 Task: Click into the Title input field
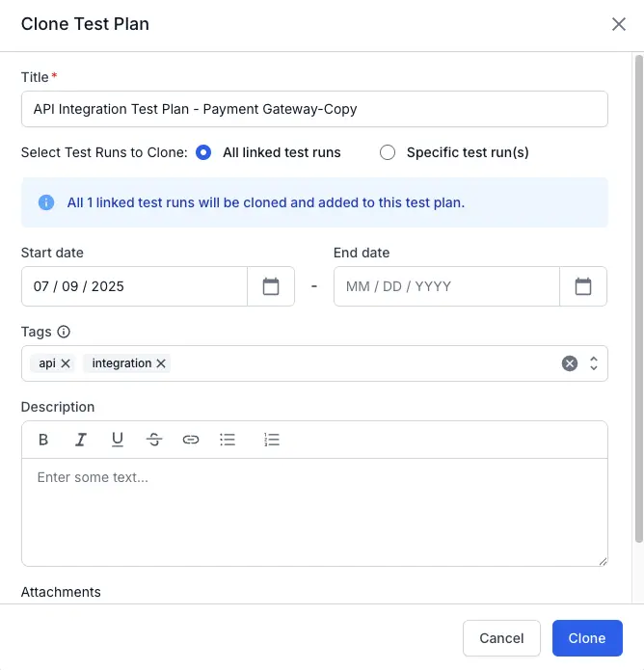[x=314, y=109]
